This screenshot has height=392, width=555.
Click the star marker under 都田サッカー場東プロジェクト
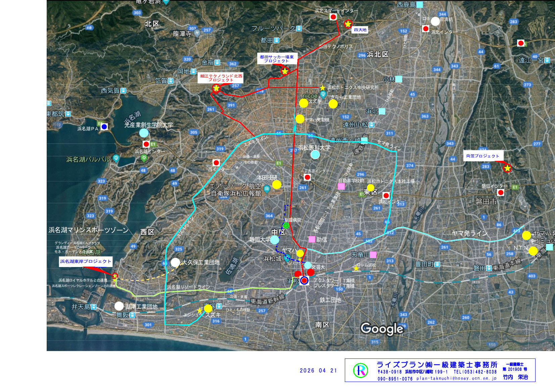285,71
